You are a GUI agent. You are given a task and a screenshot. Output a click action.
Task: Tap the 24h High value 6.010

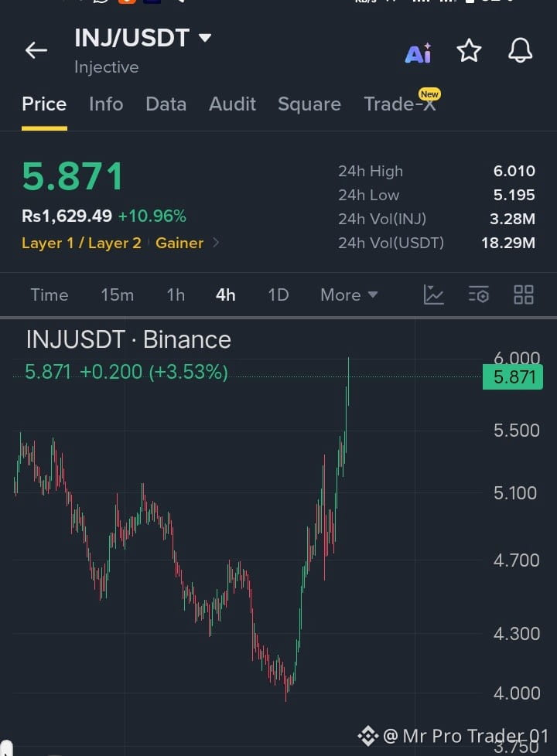click(x=514, y=171)
